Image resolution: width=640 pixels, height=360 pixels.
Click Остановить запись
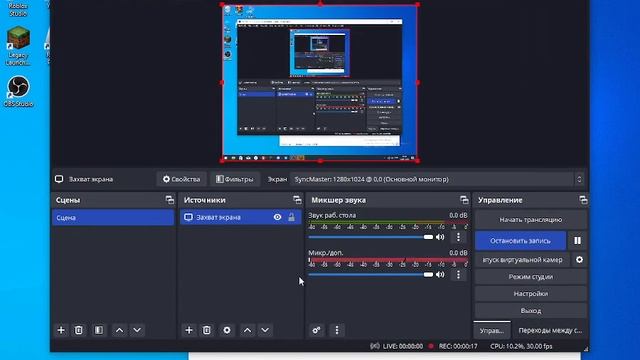[520, 241]
